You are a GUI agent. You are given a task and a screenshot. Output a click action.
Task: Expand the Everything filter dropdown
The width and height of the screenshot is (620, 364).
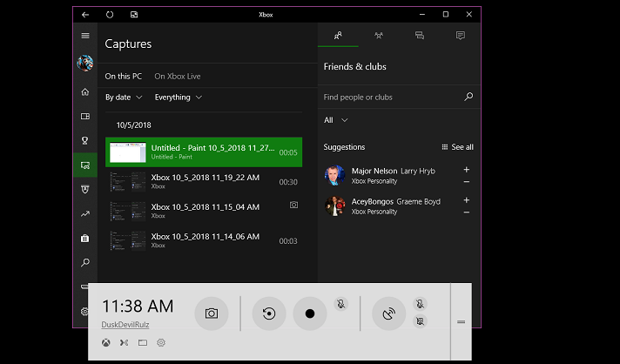click(x=179, y=98)
